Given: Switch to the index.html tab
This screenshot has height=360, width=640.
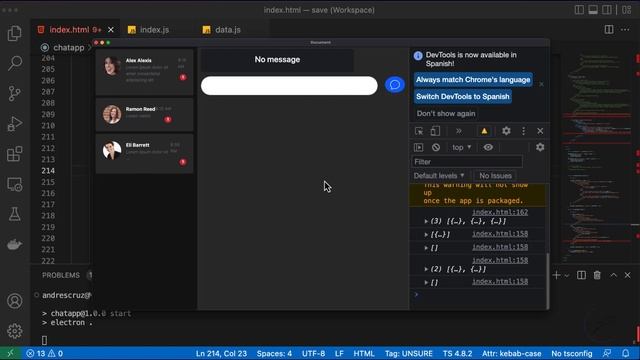Looking at the screenshot, I should point(75,30).
